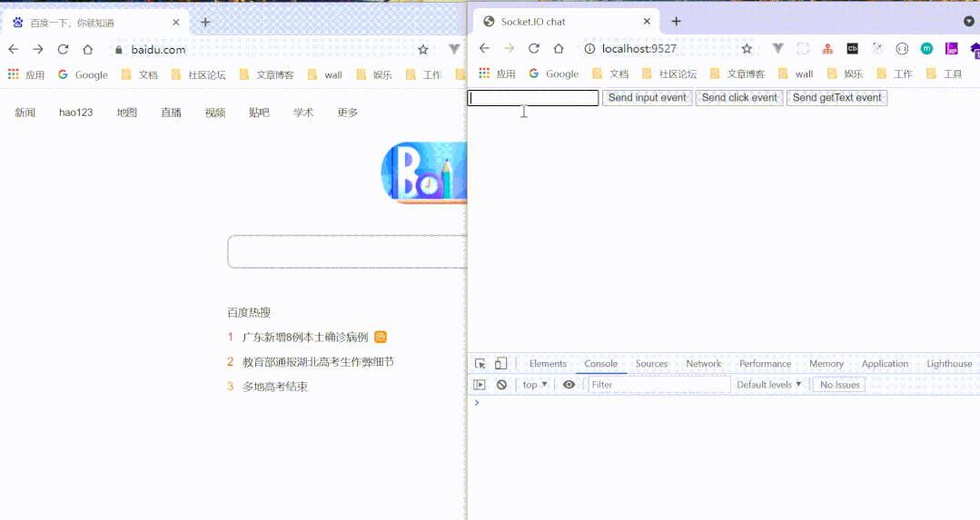Open the 新闻 link on Baidu
This screenshot has height=520, width=980.
coord(25,113)
